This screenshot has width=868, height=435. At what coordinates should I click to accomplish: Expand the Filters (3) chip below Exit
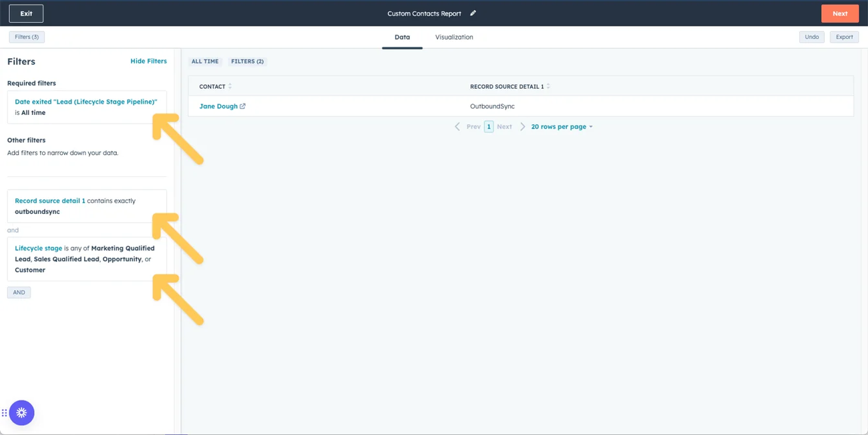click(x=26, y=37)
